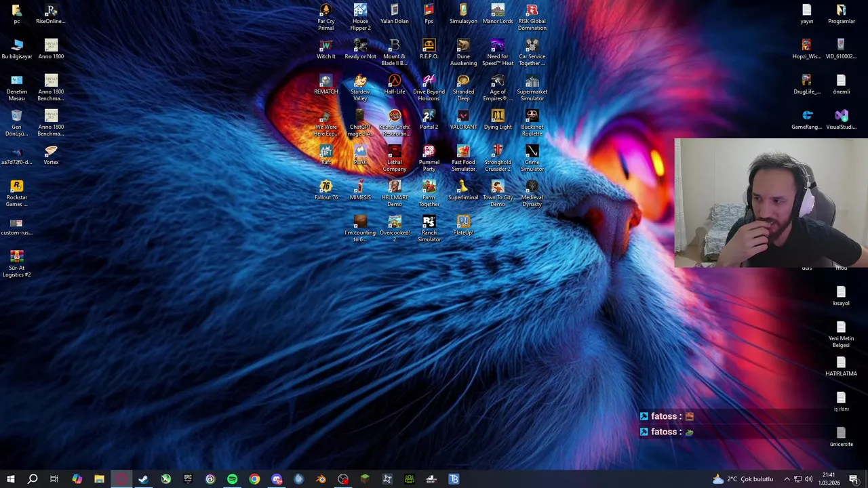Open the Need for Speed Heat shortcut
This screenshot has height=488, width=868.
point(498,52)
